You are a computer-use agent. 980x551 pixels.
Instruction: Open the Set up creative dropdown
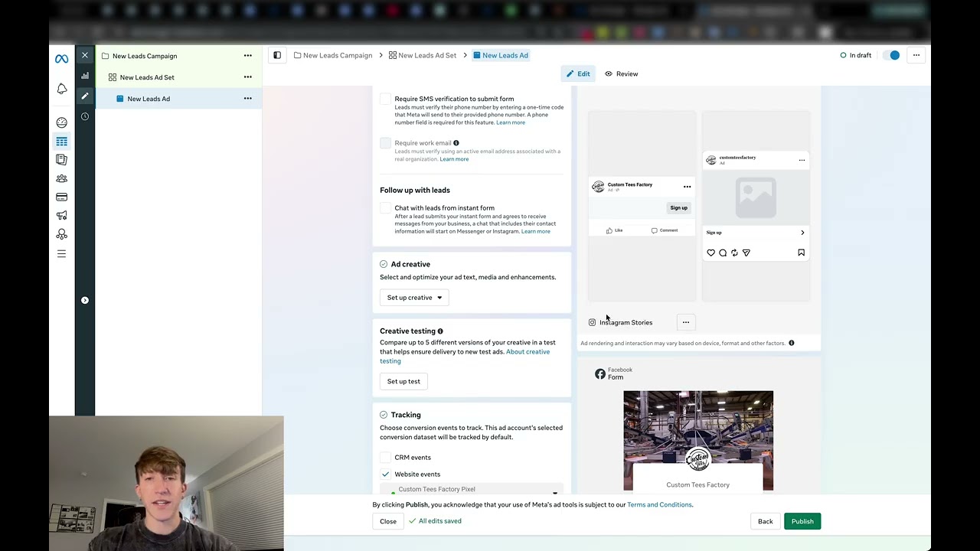point(414,298)
